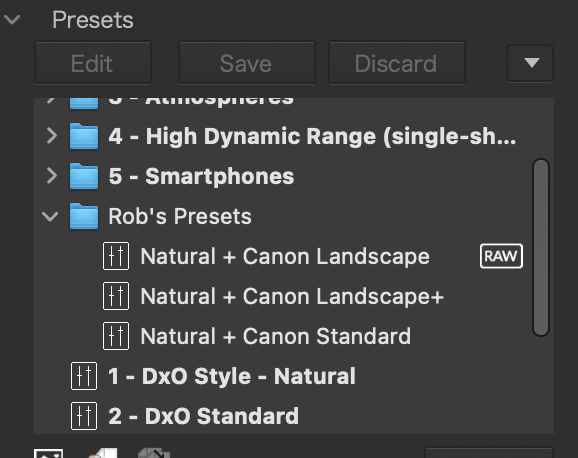Image resolution: width=578 pixels, height=458 pixels.
Task: Select the Natural + Canon Landscape+ preset
Action: point(294,296)
